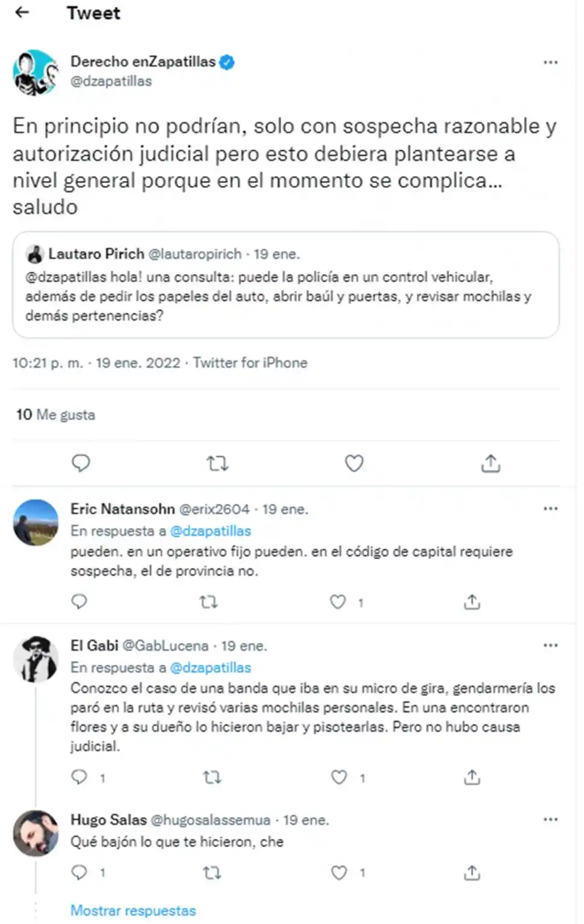
Task: Expand thread with Mostrar respuestas
Action: pos(133,910)
